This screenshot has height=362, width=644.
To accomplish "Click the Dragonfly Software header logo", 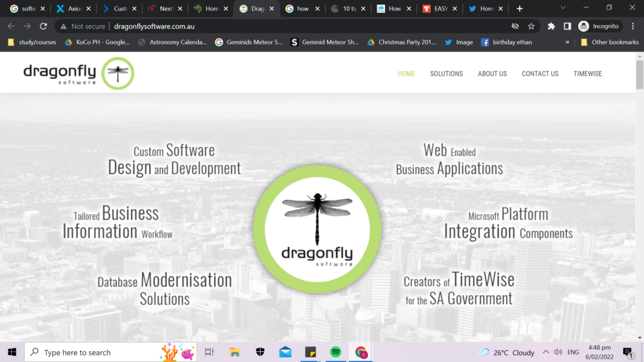I will 79,74.
